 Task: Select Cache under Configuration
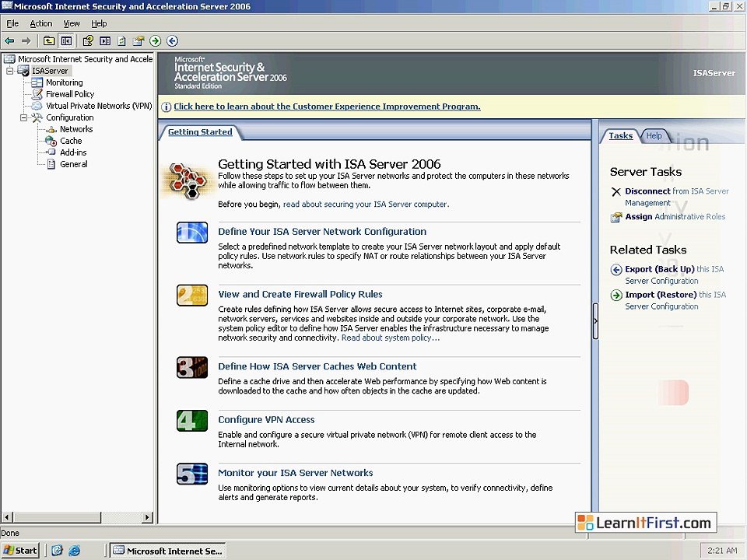[x=71, y=141]
